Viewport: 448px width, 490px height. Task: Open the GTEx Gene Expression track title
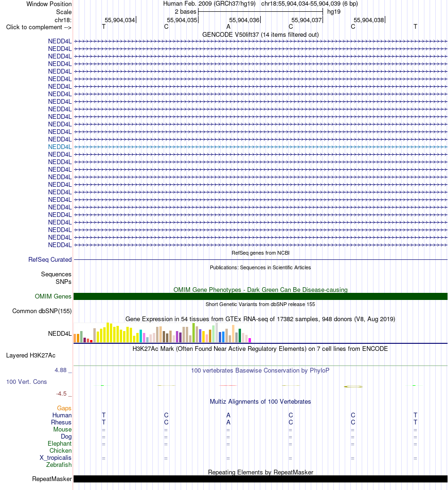(x=260, y=319)
